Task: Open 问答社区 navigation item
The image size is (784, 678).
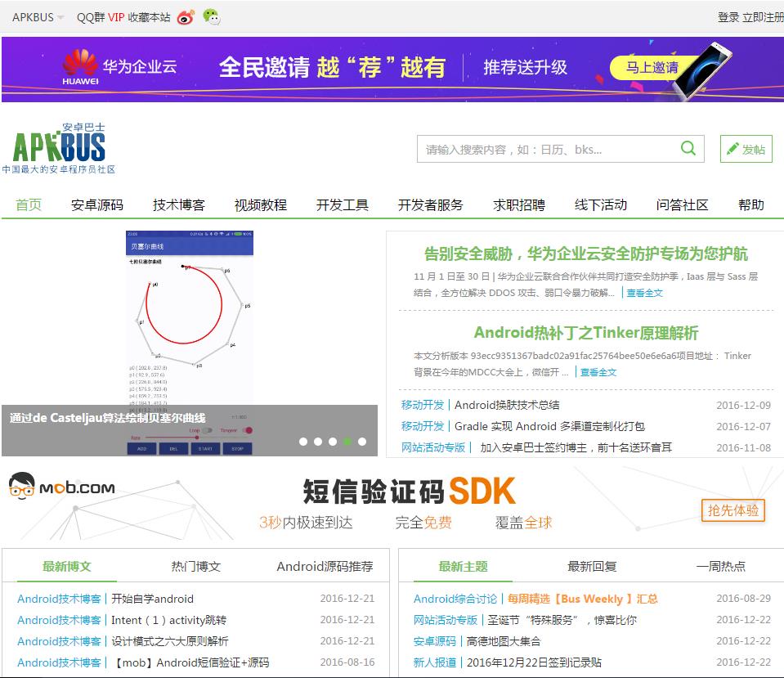Action: [683, 204]
